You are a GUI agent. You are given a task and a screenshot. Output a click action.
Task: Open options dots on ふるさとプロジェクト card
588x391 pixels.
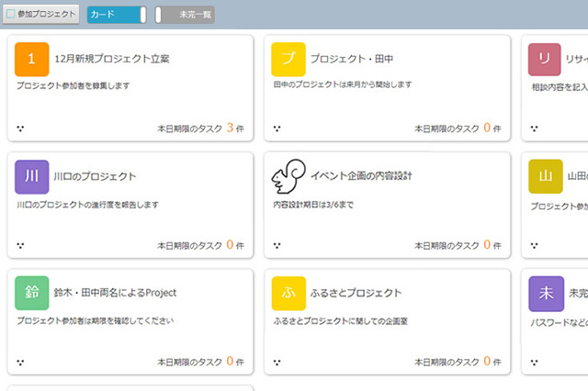(277, 363)
